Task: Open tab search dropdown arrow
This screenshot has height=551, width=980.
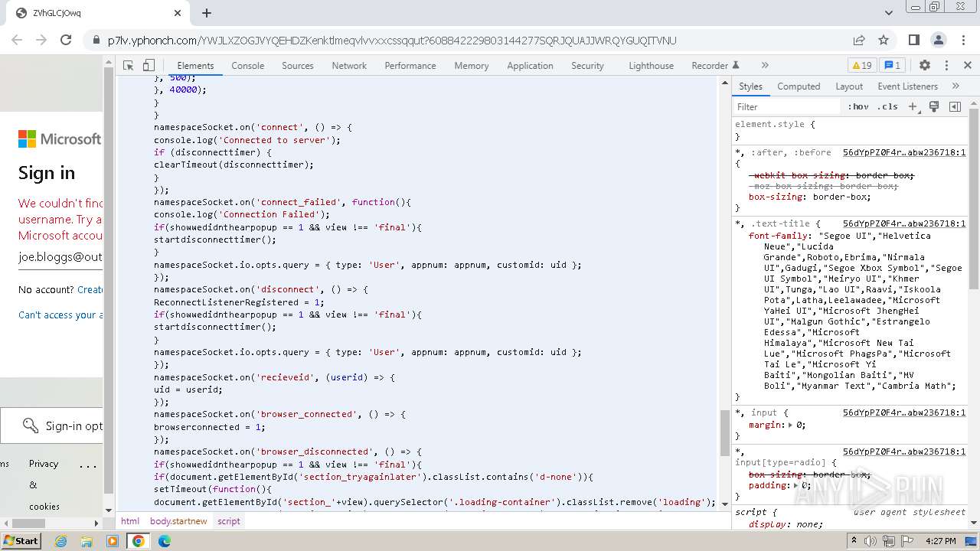Action: 889,13
